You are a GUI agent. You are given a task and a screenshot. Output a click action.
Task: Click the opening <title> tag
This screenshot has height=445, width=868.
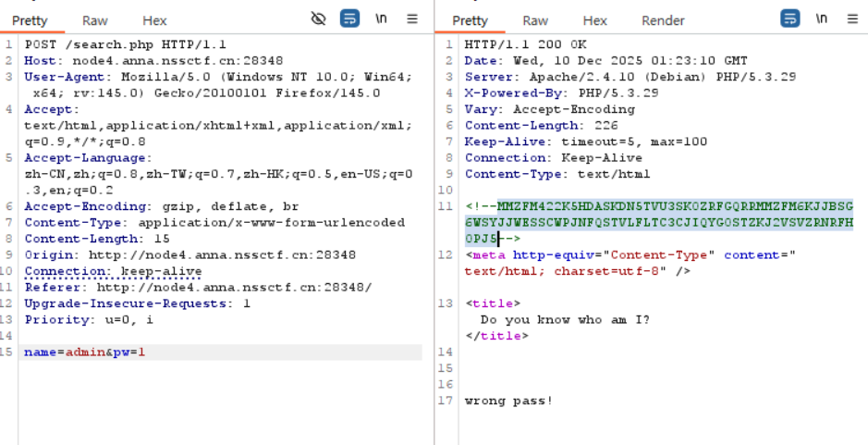tap(493, 303)
